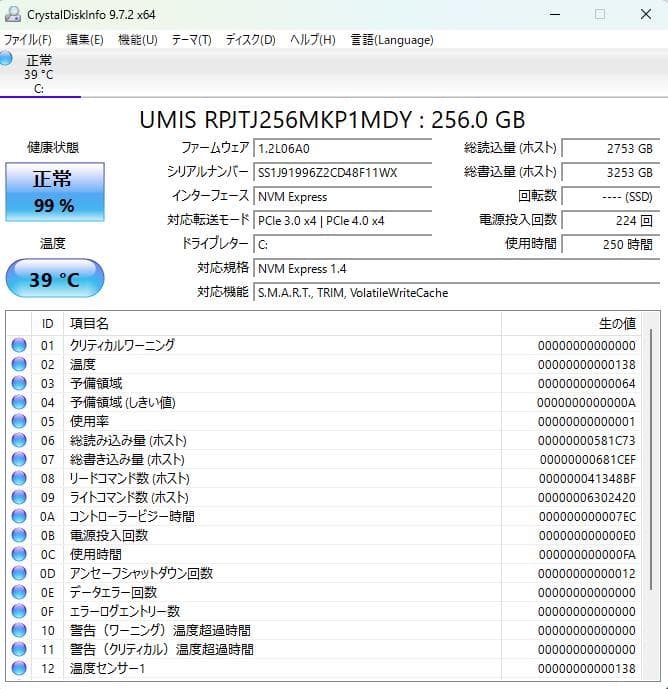Click total host reads value 2753 GB
The image size is (668, 689).
[x=611, y=149]
